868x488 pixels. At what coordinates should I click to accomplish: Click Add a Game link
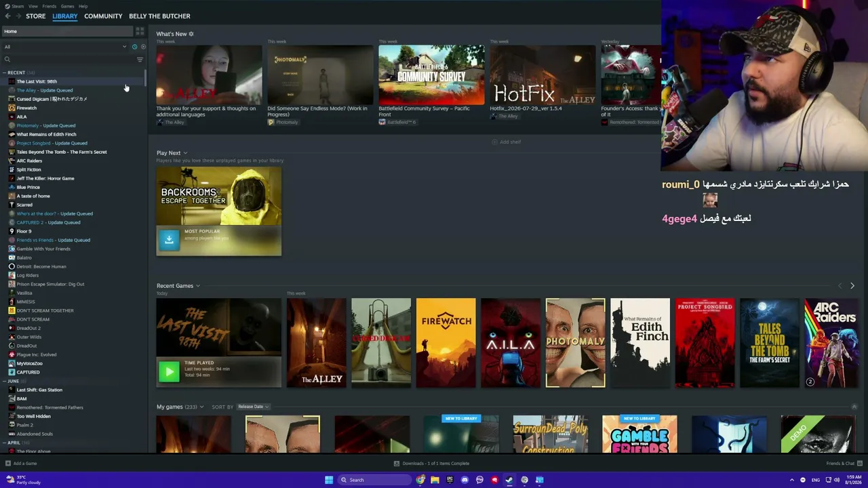point(25,464)
